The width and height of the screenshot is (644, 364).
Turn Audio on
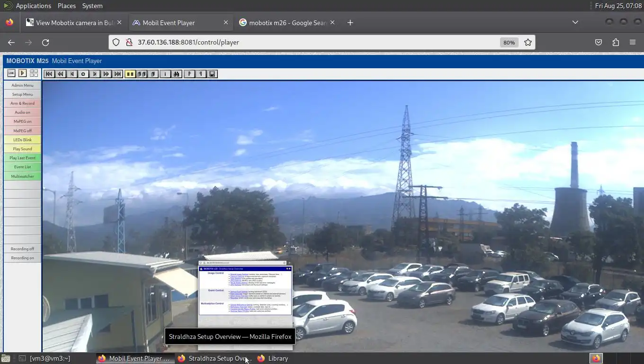coord(22,112)
